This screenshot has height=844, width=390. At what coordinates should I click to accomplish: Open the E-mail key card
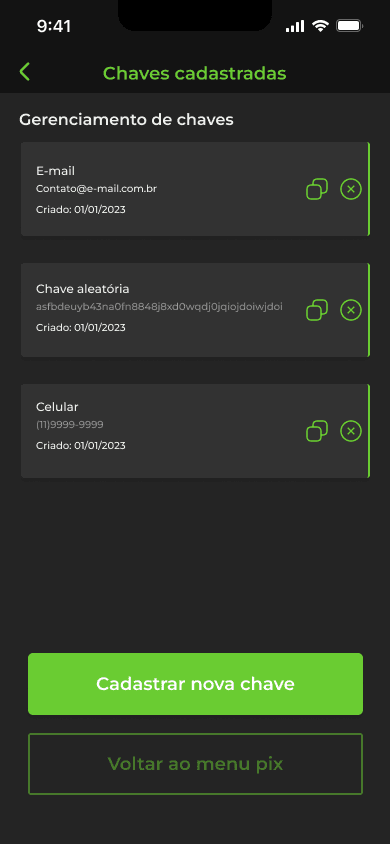[x=195, y=189]
